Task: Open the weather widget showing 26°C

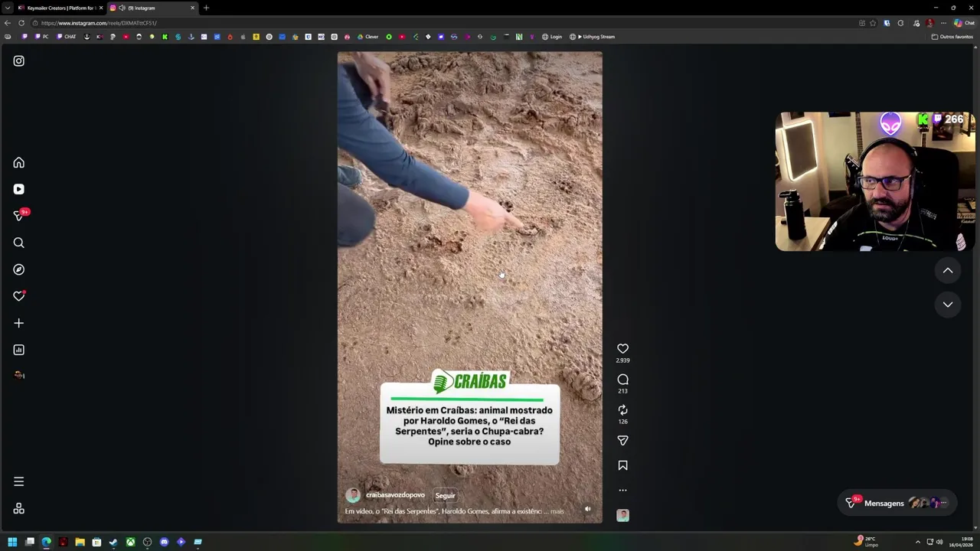Action: [867, 542]
